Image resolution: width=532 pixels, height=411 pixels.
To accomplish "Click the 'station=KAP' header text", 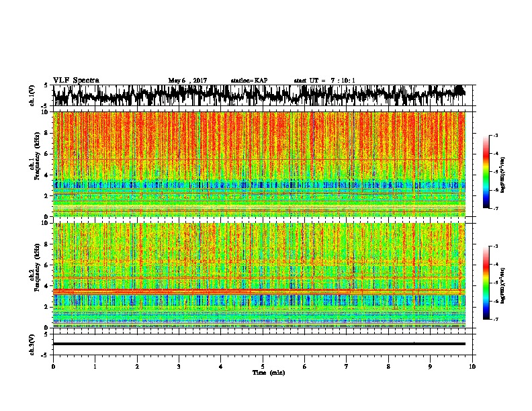I will pyautogui.click(x=249, y=81).
